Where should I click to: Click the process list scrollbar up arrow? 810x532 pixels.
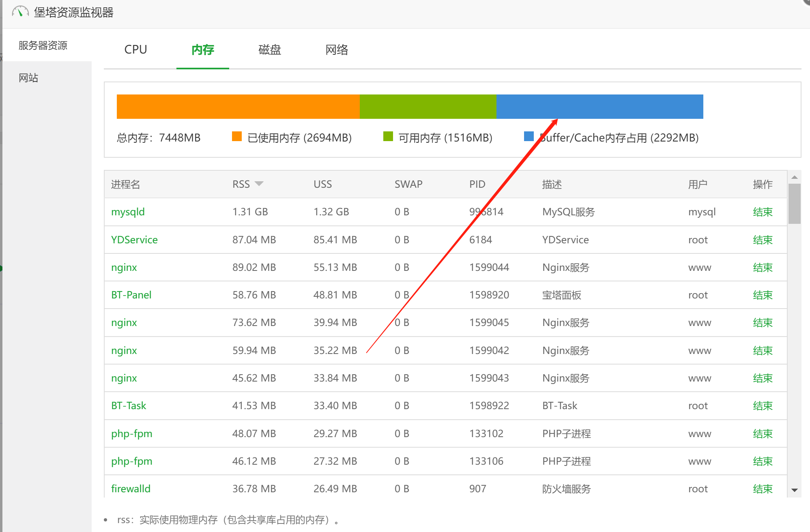pyautogui.click(x=795, y=177)
